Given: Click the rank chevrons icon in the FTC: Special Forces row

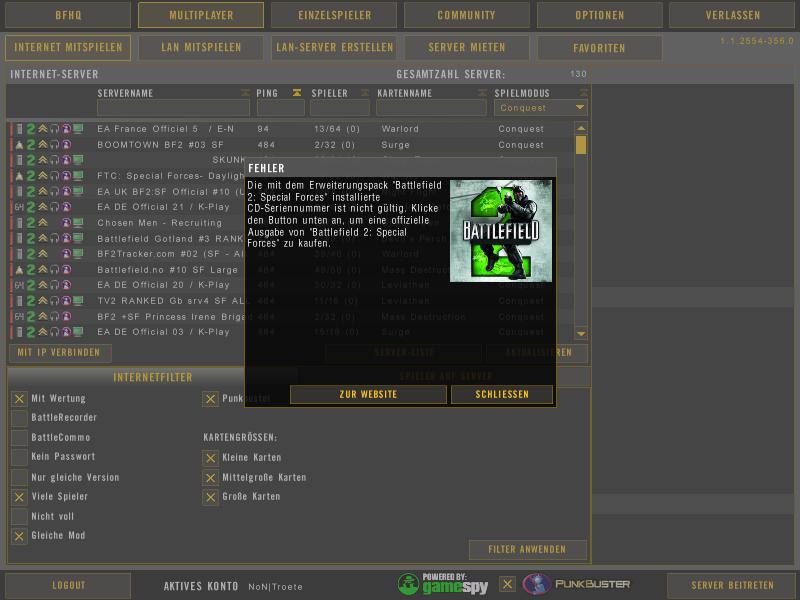Looking at the screenshot, I should (x=43, y=176).
